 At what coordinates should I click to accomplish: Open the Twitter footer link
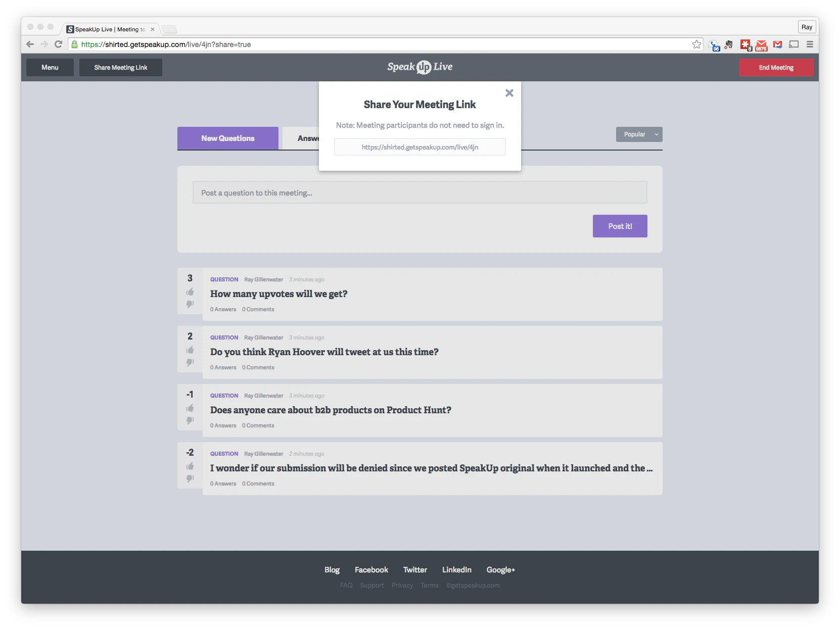point(415,570)
